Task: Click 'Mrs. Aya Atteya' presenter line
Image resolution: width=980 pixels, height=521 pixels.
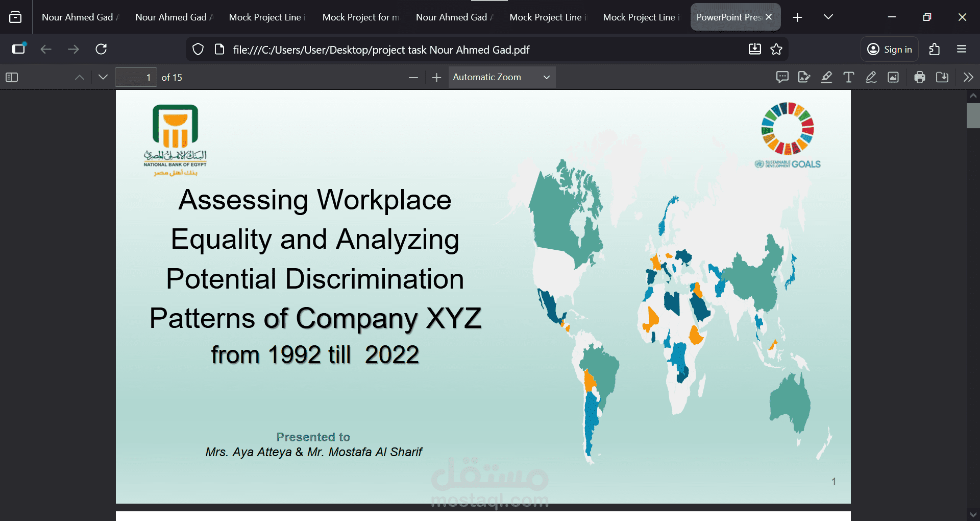Action: click(x=313, y=452)
